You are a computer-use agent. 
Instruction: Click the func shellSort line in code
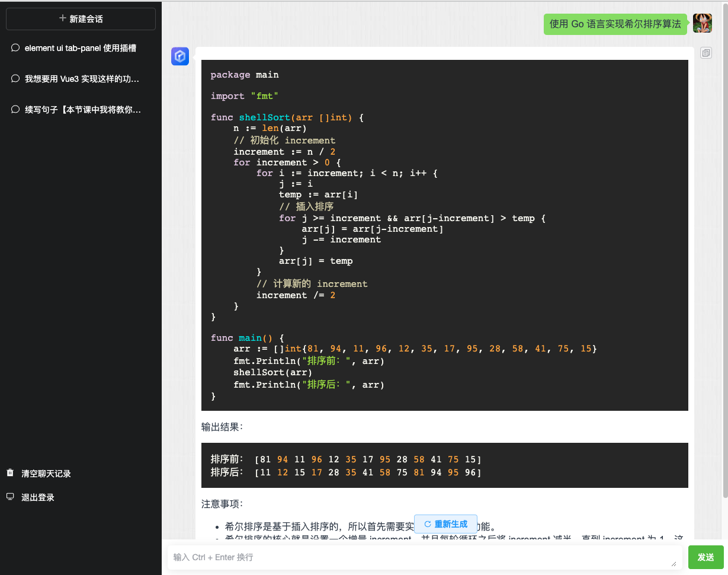click(x=287, y=117)
